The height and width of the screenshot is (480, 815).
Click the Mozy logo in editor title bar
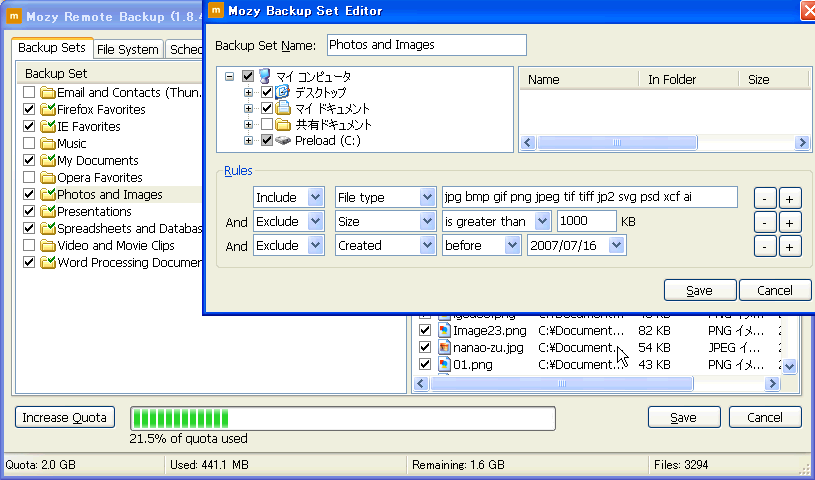[x=216, y=10]
